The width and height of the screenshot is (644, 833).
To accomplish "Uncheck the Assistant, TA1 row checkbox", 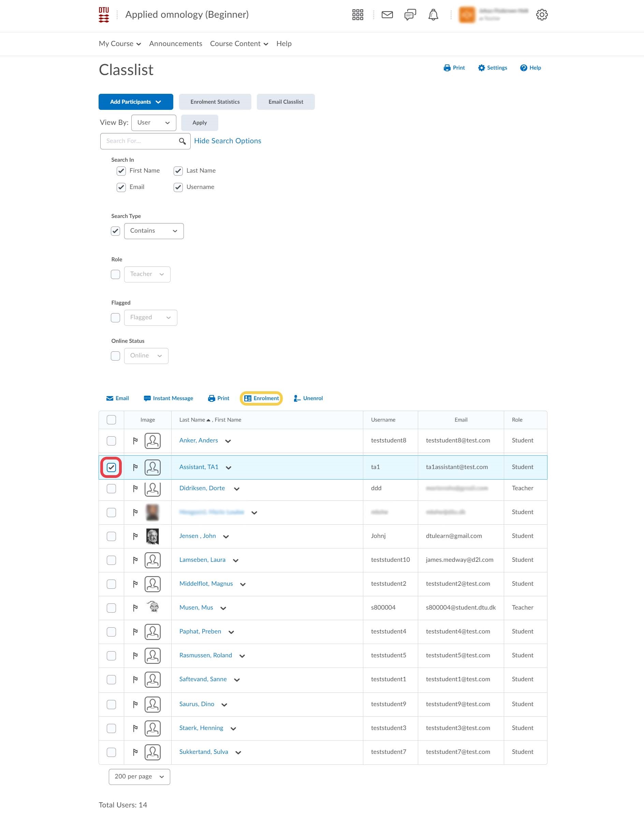I will coord(111,467).
